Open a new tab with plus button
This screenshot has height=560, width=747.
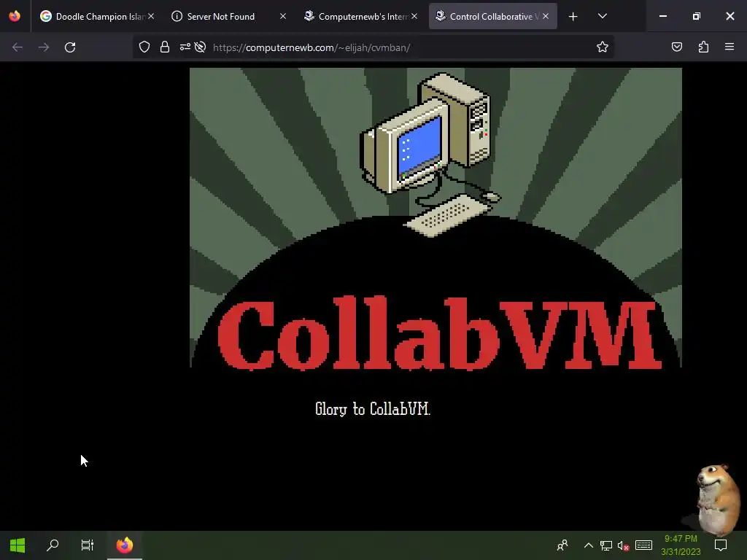coord(573,17)
